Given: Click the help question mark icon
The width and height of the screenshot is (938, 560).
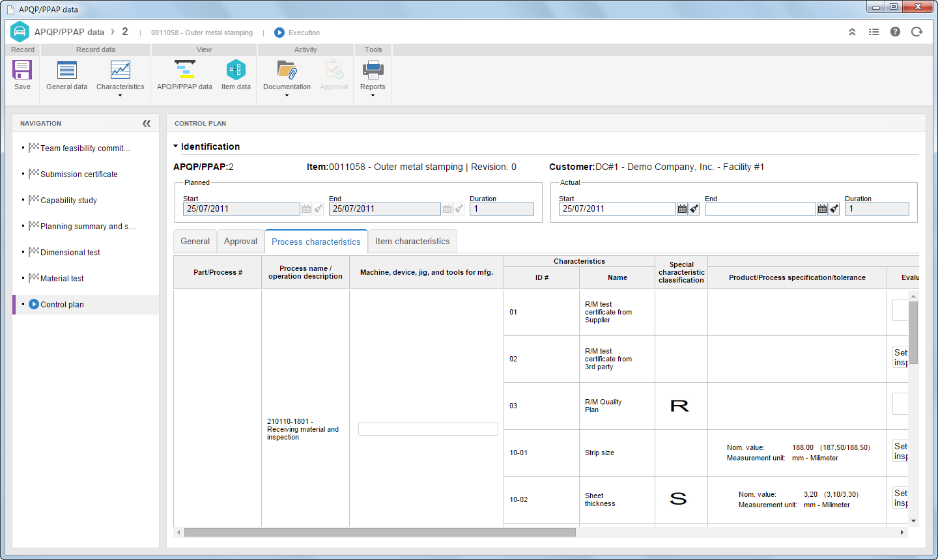Looking at the screenshot, I should [x=895, y=32].
